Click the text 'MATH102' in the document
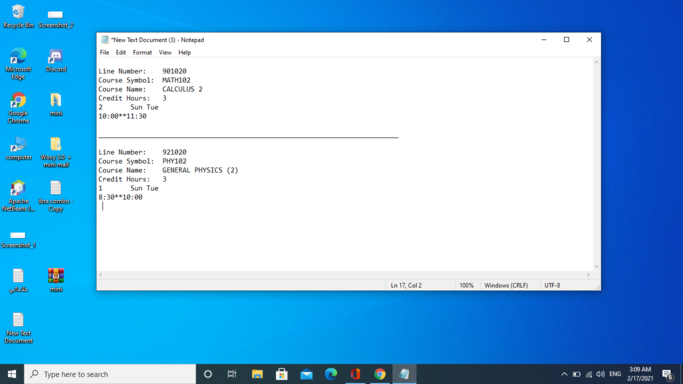683x384 pixels. click(176, 80)
